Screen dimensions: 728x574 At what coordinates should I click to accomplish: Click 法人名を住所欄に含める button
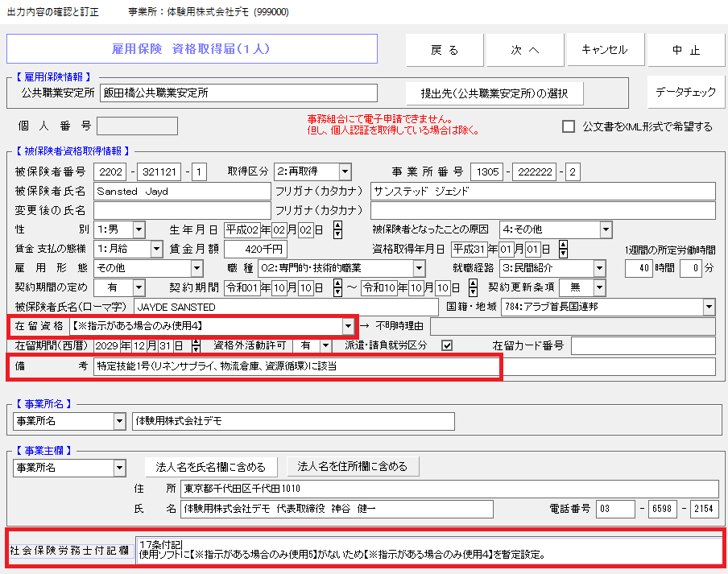[352, 466]
